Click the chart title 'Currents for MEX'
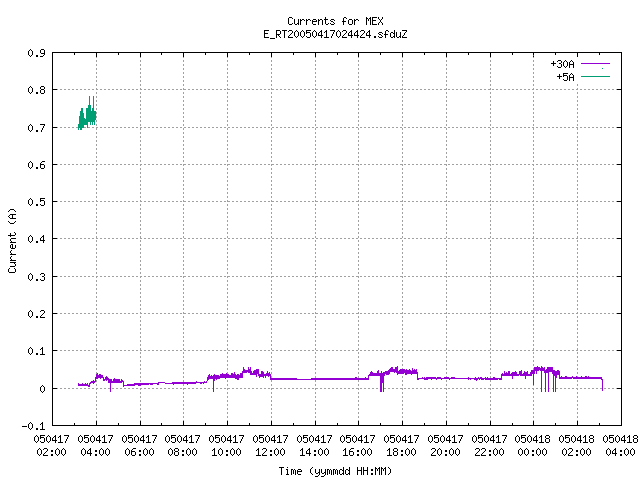Screen dimensions: 640x480 click(335, 21)
